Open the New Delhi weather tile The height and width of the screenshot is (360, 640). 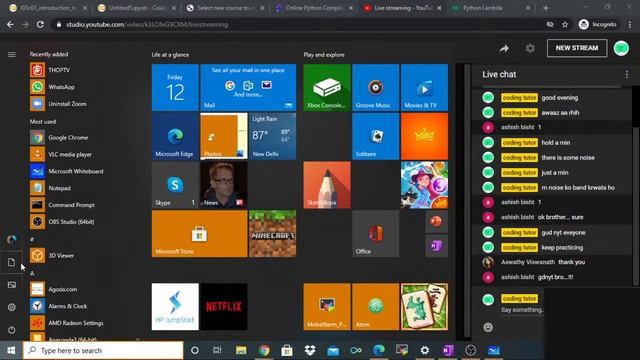273,136
